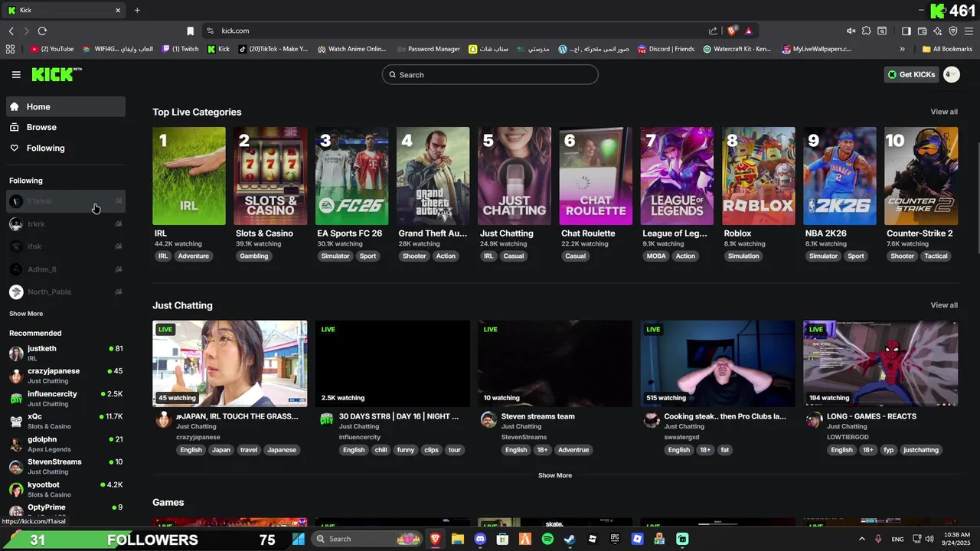Viewport: 980px width, 551px height.
Task: Open the sidebar hamburger menu
Action: (16, 74)
